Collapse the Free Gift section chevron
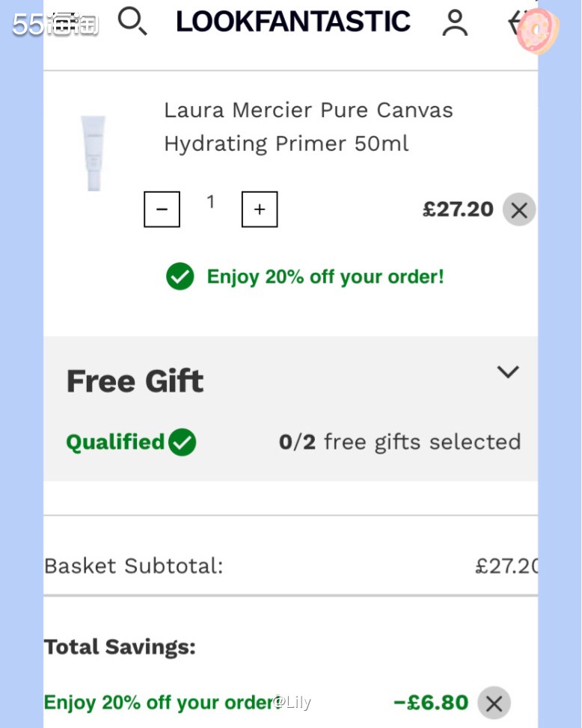This screenshot has height=728, width=582. 508,371
